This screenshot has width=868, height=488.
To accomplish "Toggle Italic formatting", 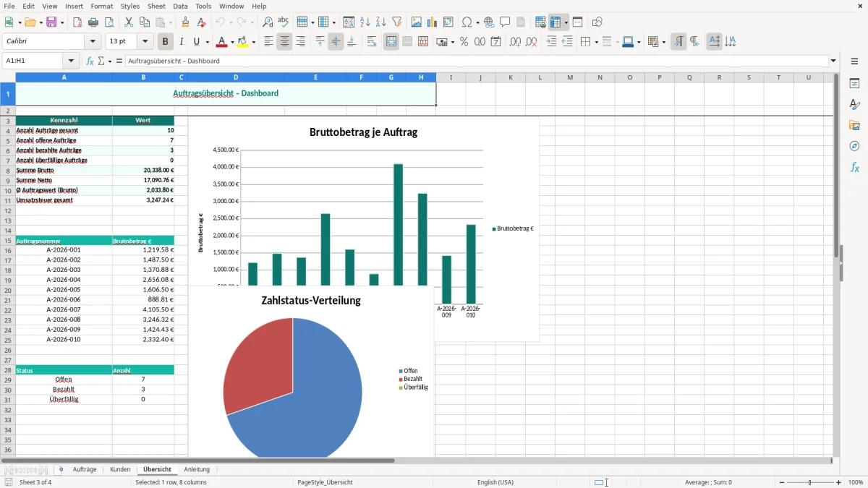I will click(x=182, y=42).
